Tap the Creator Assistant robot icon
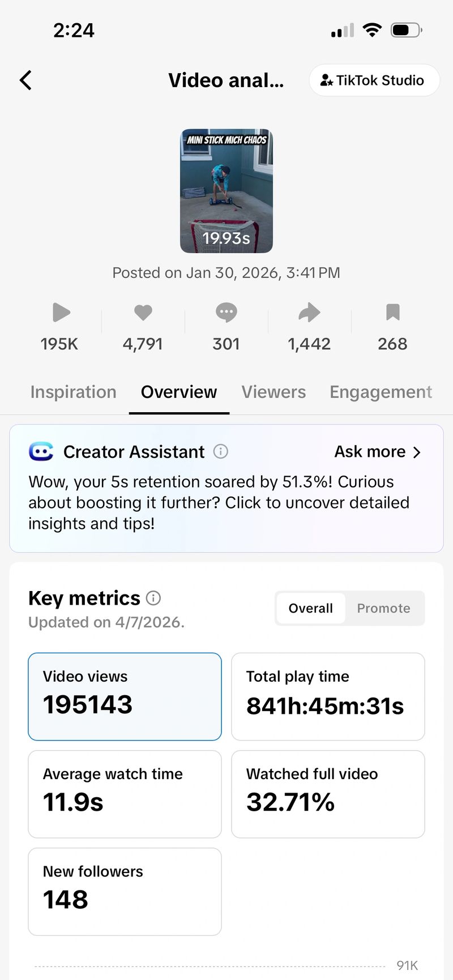Screen dimensions: 453x980 click(x=41, y=452)
